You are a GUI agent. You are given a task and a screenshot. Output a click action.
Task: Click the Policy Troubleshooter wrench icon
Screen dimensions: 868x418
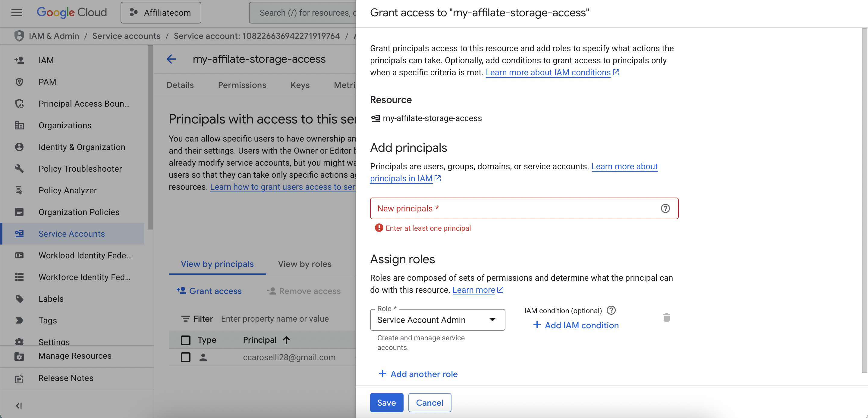coord(19,168)
